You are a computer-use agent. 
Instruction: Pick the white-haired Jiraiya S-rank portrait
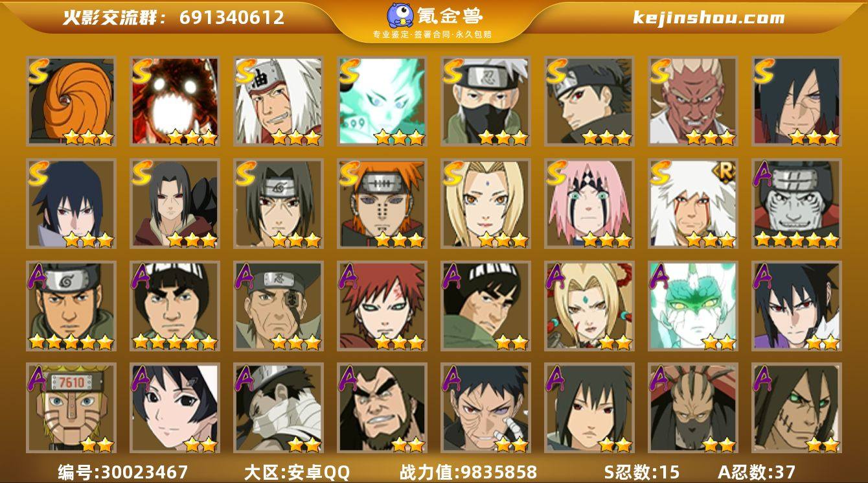[279, 101]
